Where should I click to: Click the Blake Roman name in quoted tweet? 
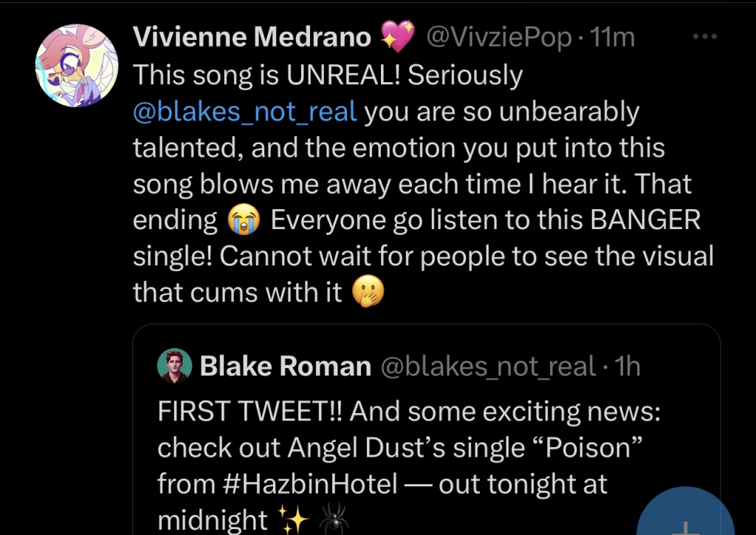click(x=285, y=366)
